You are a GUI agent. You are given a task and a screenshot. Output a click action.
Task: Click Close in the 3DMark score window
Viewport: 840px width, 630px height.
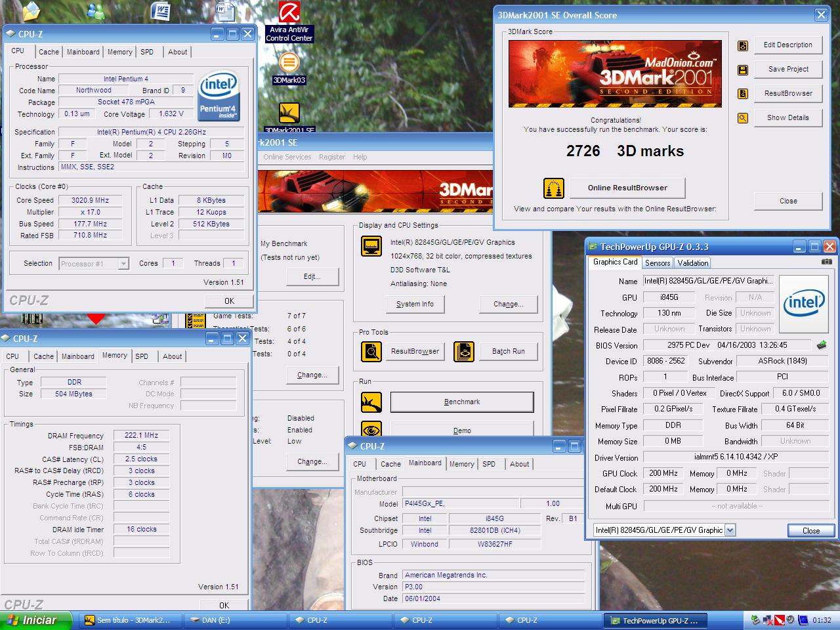788,201
